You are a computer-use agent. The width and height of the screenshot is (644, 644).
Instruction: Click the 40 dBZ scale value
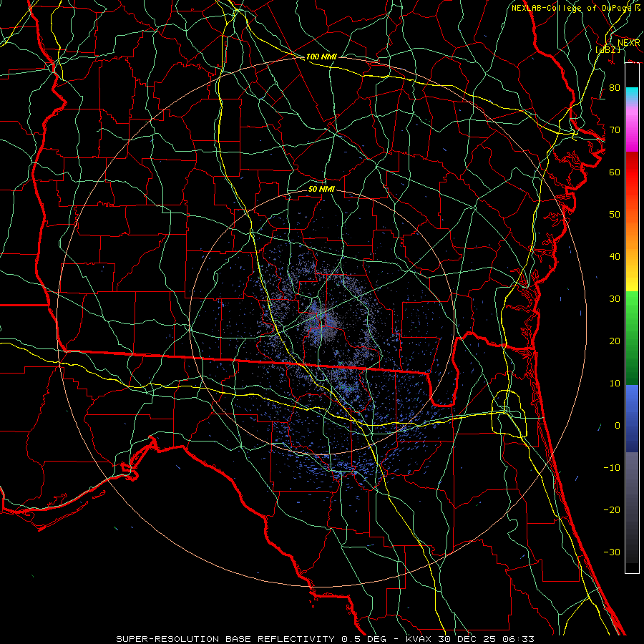click(615, 257)
